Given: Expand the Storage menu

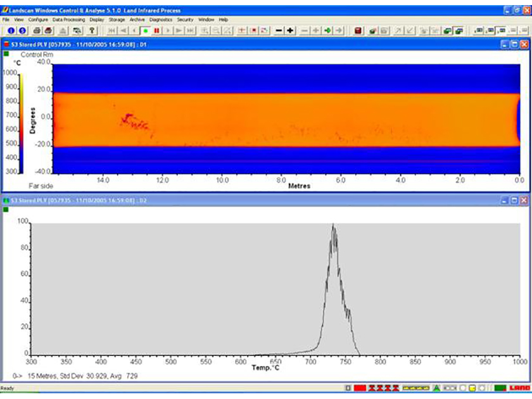Looking at the screenshot, I should (x=117, y=20).
